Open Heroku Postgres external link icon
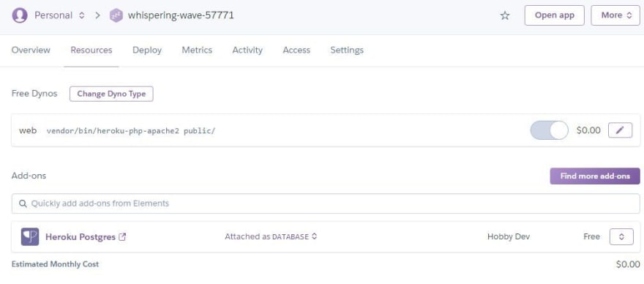Viewport: 644px width, 284px height. click(122, 236)
